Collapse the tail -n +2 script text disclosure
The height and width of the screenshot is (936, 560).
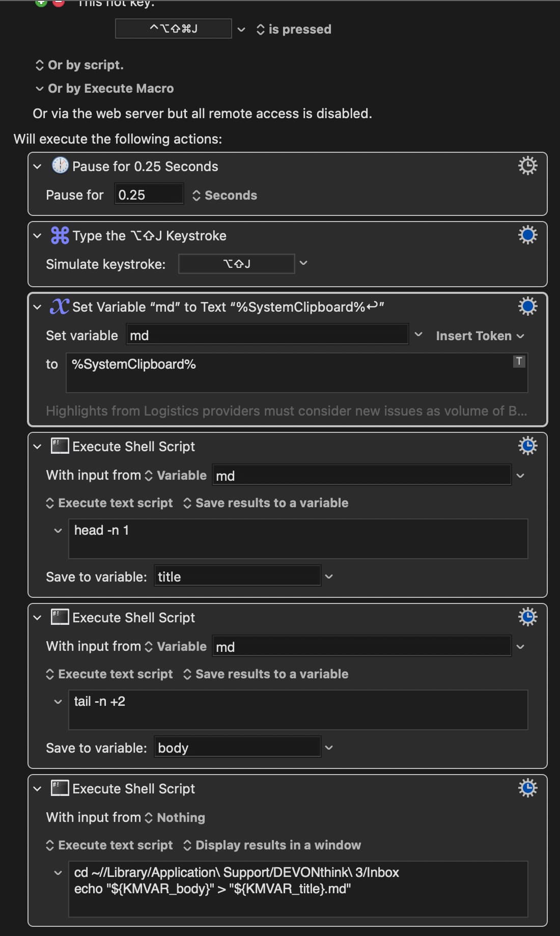click(58, 702)
